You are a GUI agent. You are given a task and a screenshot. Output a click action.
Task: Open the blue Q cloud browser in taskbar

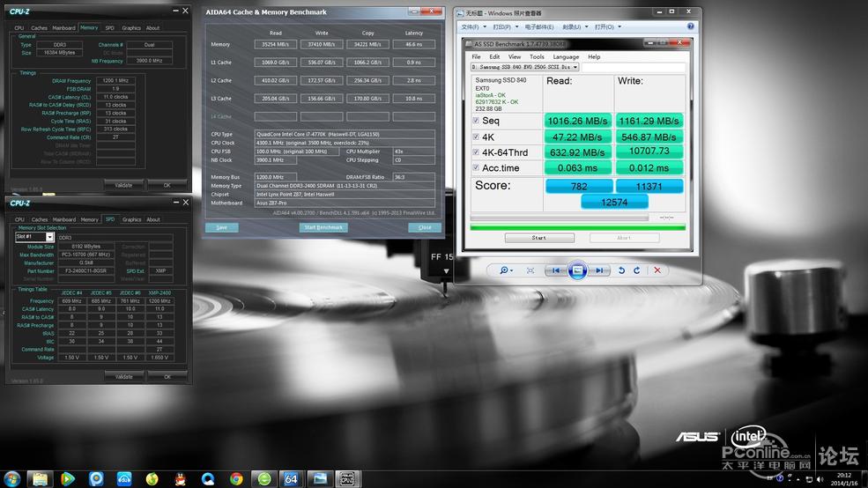208,478
